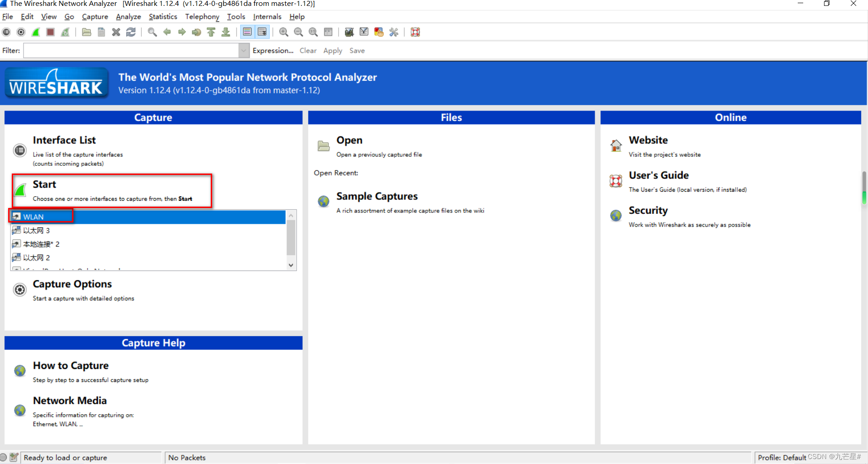868x464 pixels.
Task: Toggle auto scroll in live capture
Action: [262, 32]
